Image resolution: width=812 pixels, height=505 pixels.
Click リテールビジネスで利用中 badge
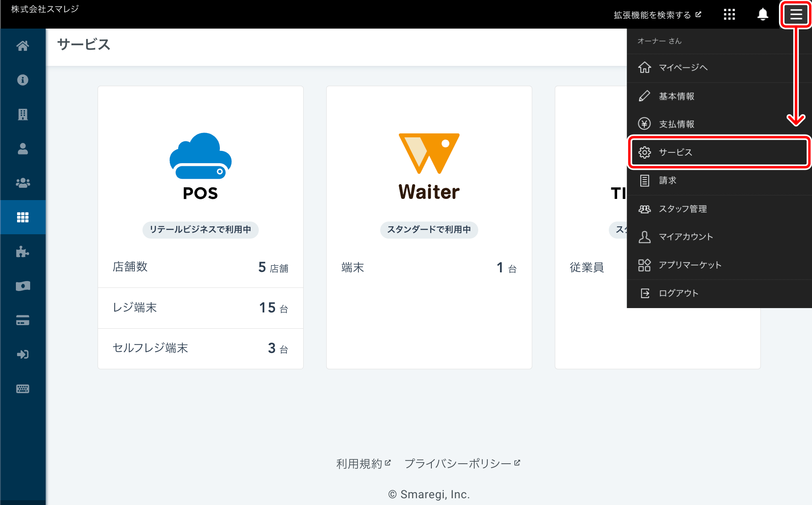[x=200, y=230]
